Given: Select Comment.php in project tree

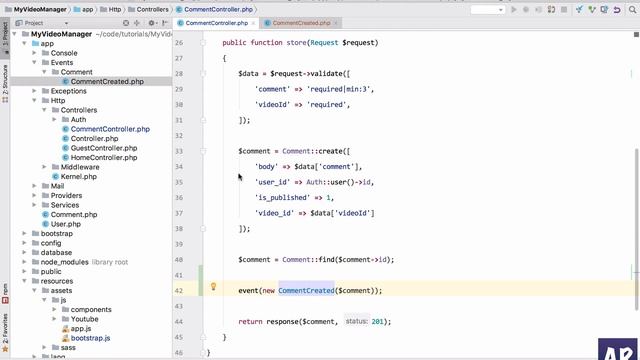Looking at the screenshot, I should click(x=73, y=215).
